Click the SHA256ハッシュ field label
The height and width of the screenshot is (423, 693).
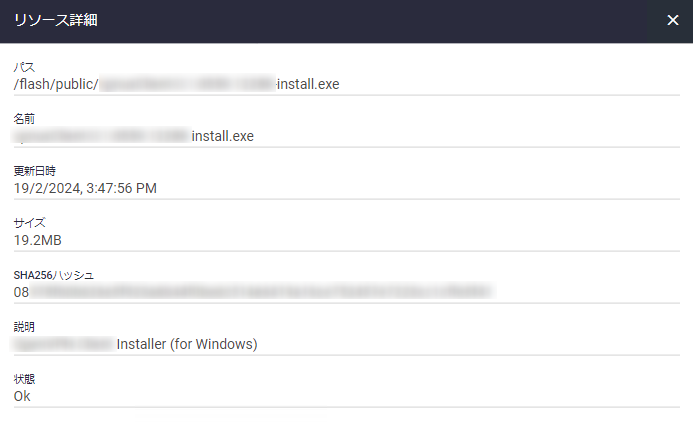53,275
